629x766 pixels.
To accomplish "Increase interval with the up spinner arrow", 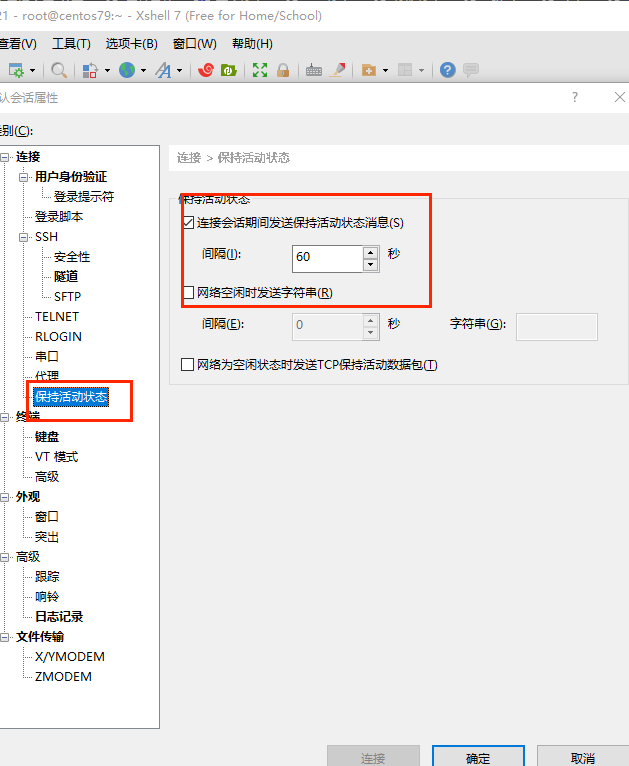I will pyautogui.click(x=371, y=252).
